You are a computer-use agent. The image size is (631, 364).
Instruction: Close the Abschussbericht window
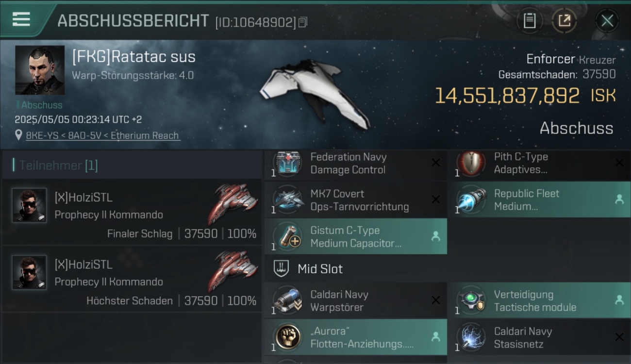click(x=607, y=21)
